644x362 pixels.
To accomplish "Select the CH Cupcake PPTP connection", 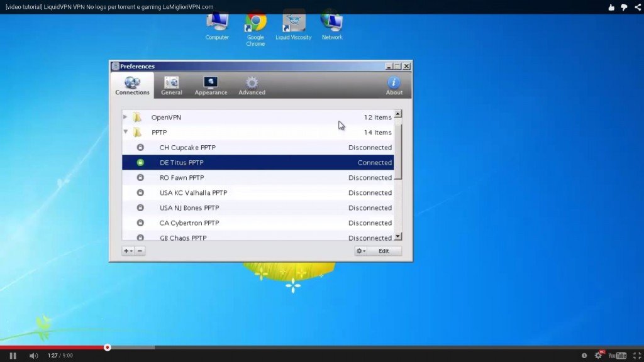I will tap(258, 147).
